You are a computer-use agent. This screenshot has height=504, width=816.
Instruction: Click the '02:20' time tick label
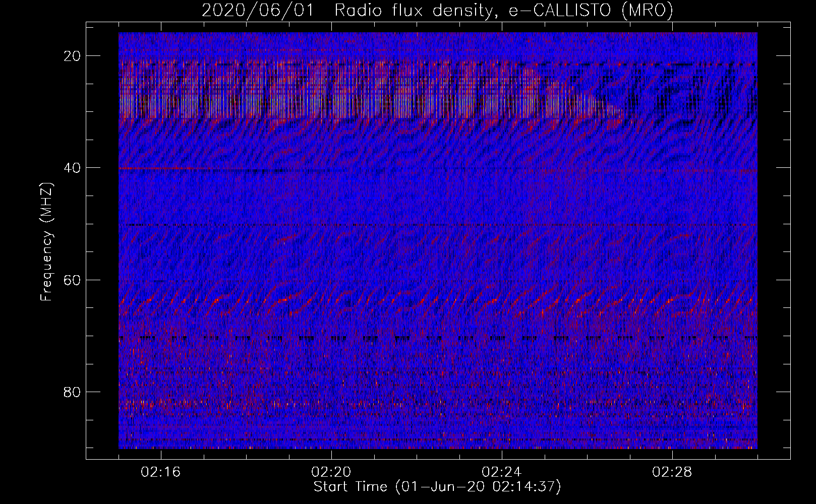[x=331, y=472]
